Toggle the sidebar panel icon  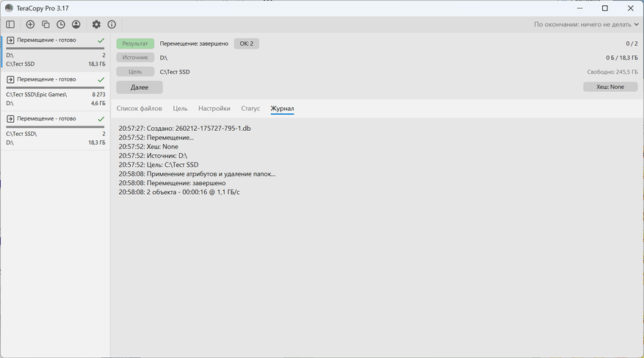[10, 24]
